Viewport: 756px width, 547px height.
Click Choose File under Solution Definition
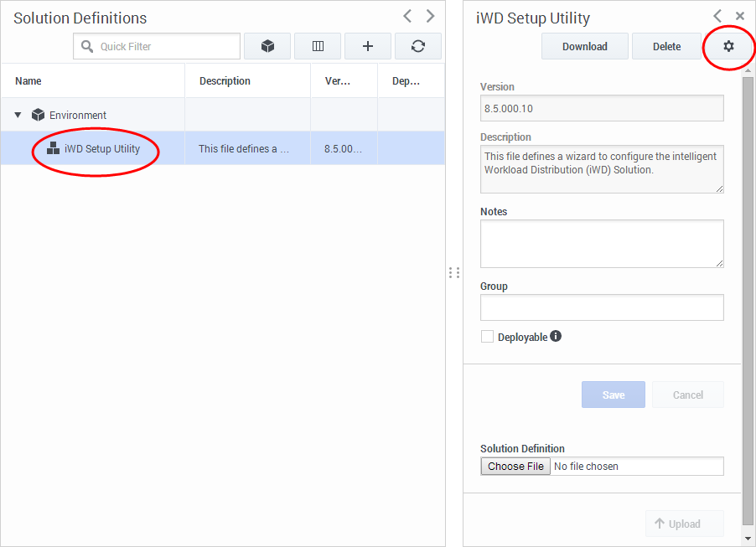[515, 466]
